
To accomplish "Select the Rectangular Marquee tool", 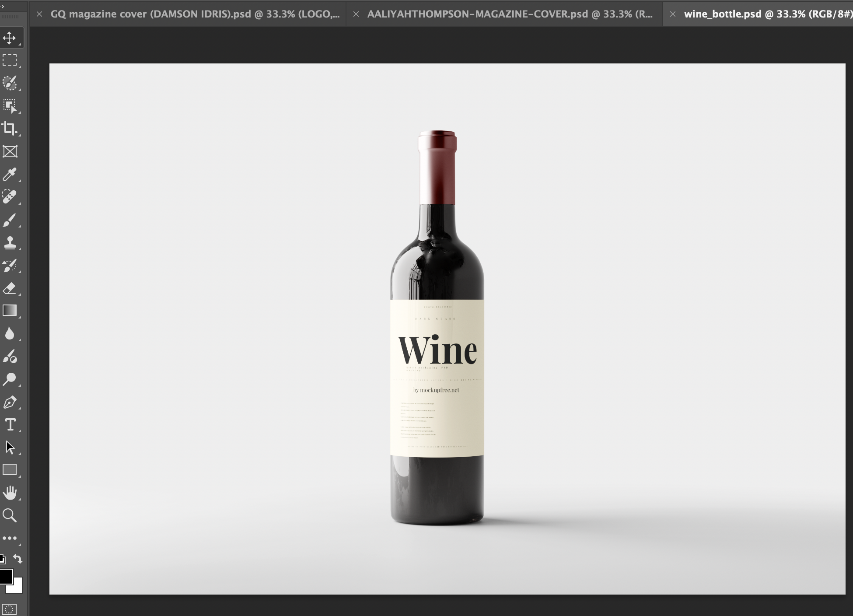I will pos(10,60).
